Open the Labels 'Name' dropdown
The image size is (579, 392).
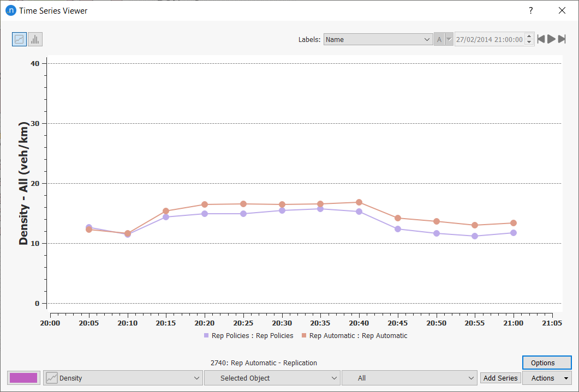tap(378, 39)
